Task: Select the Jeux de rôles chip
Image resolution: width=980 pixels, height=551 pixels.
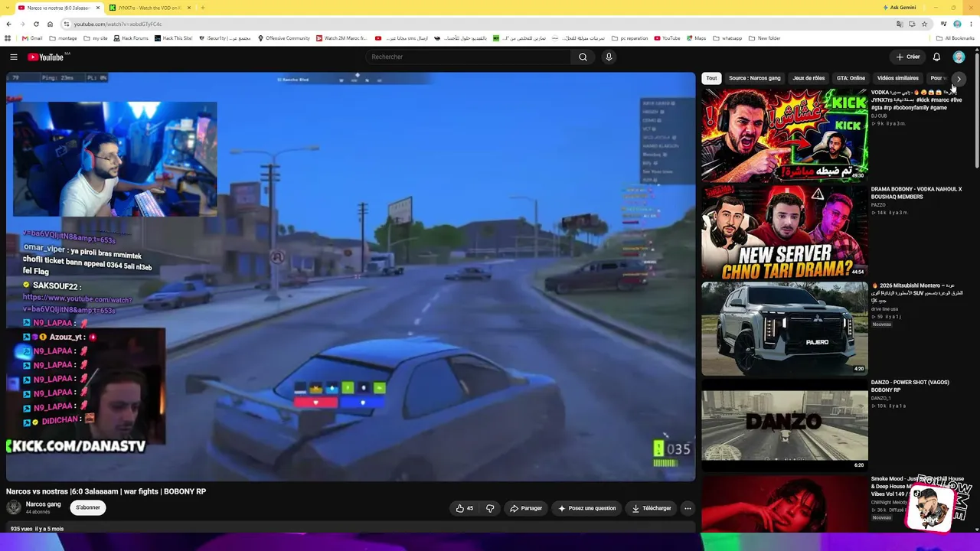Action: [x=808, y=78]
